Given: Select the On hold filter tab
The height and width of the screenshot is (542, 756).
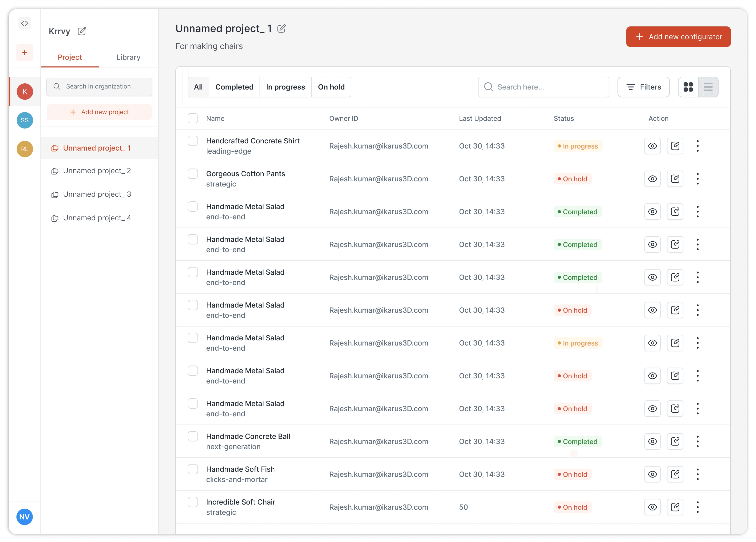Looking at the screenshot, I should (331, 87).
